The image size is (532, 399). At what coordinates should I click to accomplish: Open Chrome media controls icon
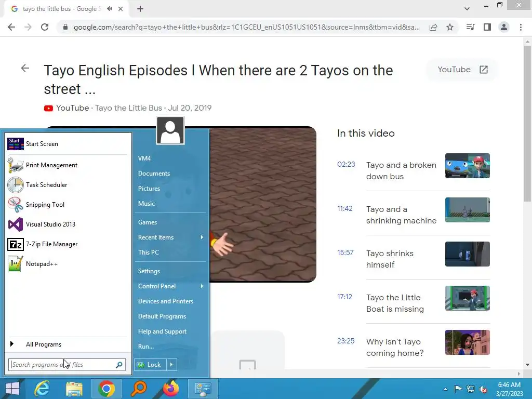click(x=470, y=27)
